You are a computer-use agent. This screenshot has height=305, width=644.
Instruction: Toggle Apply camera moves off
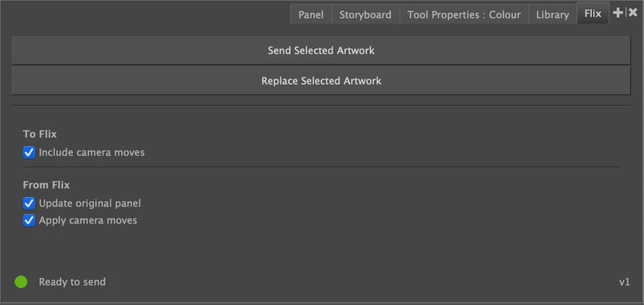(29, 220)
